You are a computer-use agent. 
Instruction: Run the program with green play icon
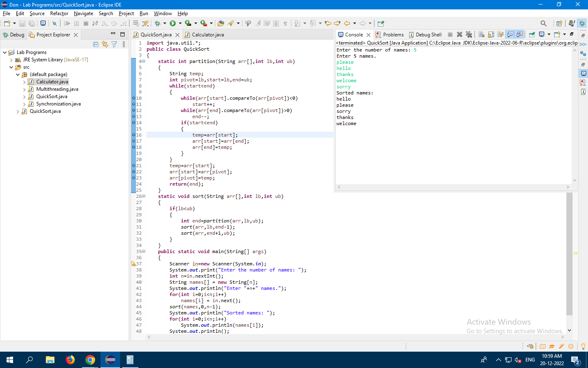click(x=173, y=23)
